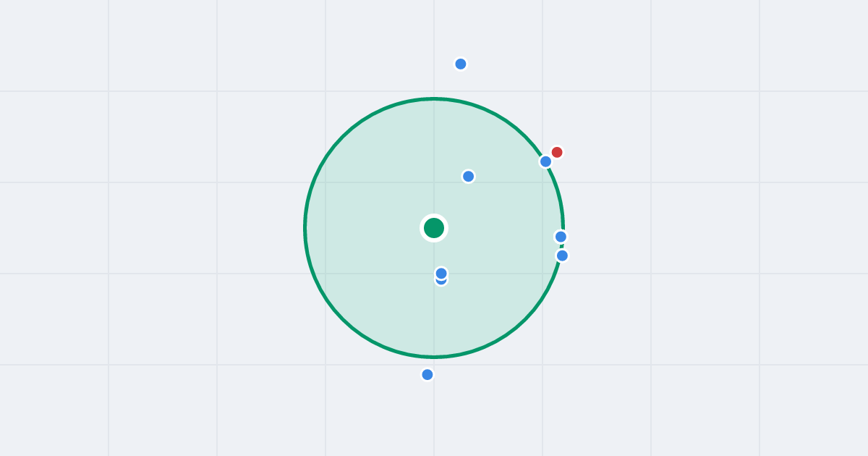Screen dimensions: 868x456
Task: Click the lower blue point of the right-edge pair
Action: (x=562, y=256)
